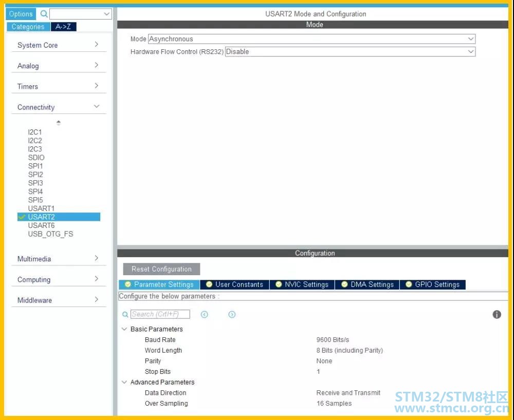Go to next search result arrow
The height and width of the screenshot is (420, 514).
point(232,315)
